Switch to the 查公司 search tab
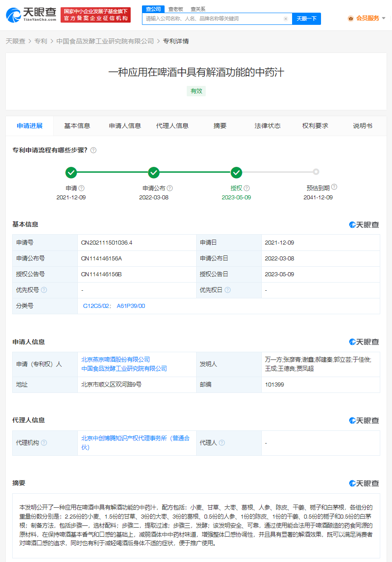Image resolution: width=392 pixels, height=562 pixels. click(153, 9)
